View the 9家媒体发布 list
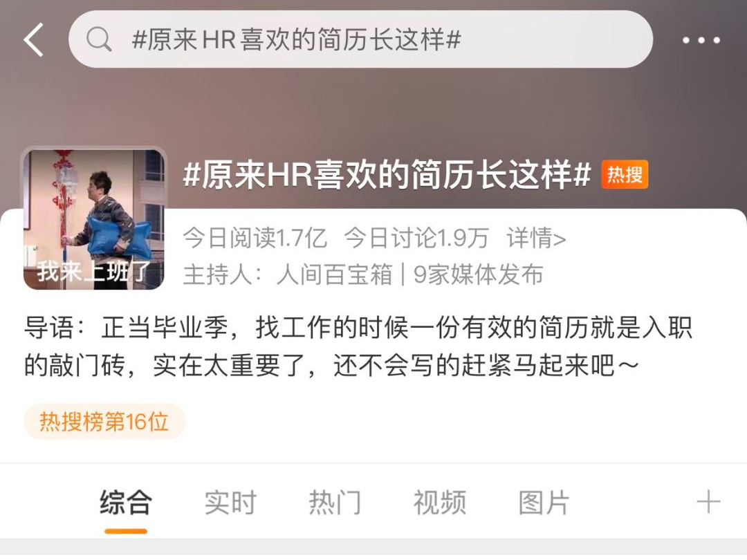 pyautogui.click(x=479, y=274)
